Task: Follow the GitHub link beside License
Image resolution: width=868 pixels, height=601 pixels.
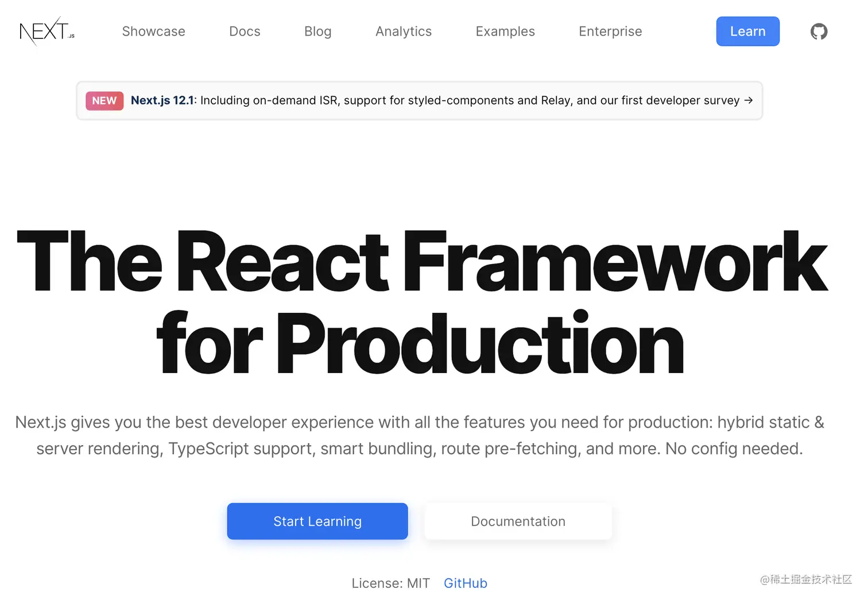Action: [x=465, y=583]
